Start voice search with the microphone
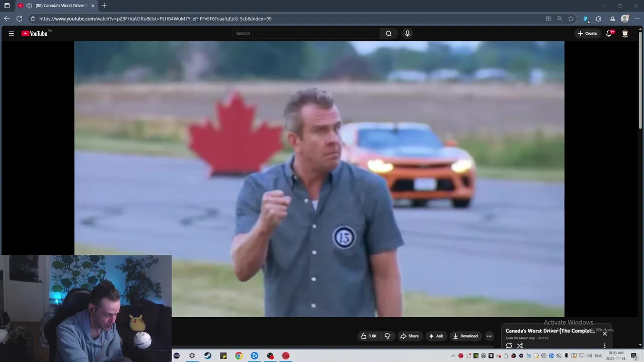Viewport: 644px width, 362px height. pos(408,34)
